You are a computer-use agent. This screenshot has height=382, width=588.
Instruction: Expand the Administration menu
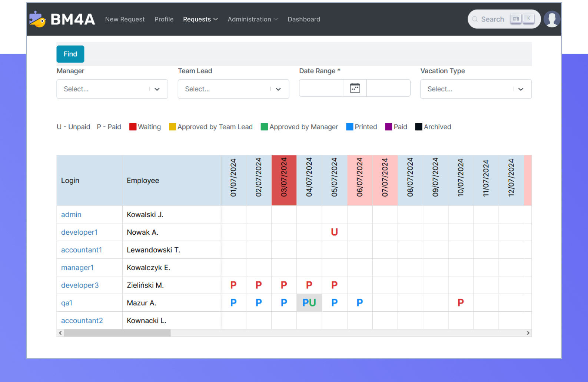tap(253, 19)
